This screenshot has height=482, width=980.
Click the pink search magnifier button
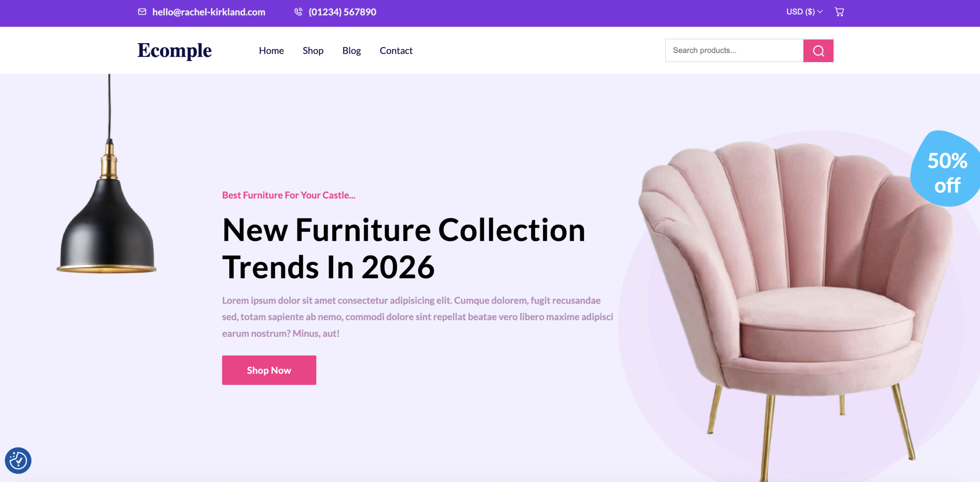(818, 51)
